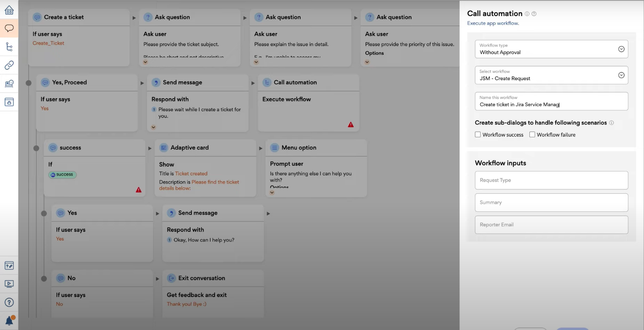The width and height of the screenshot is (644, 330).
Task: Click the Summary input field
Action: pyautogui.click(x=551, y=202)
